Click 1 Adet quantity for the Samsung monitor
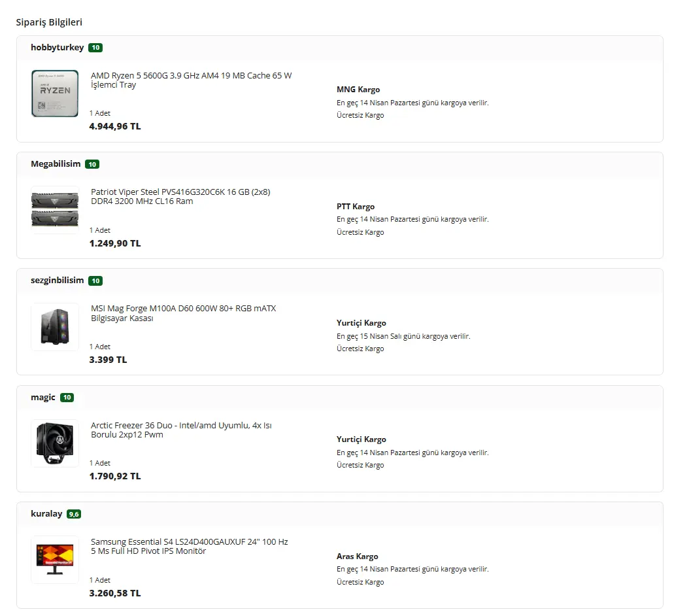The height and width of the screenshot is (616, 674). coord(100,580)
